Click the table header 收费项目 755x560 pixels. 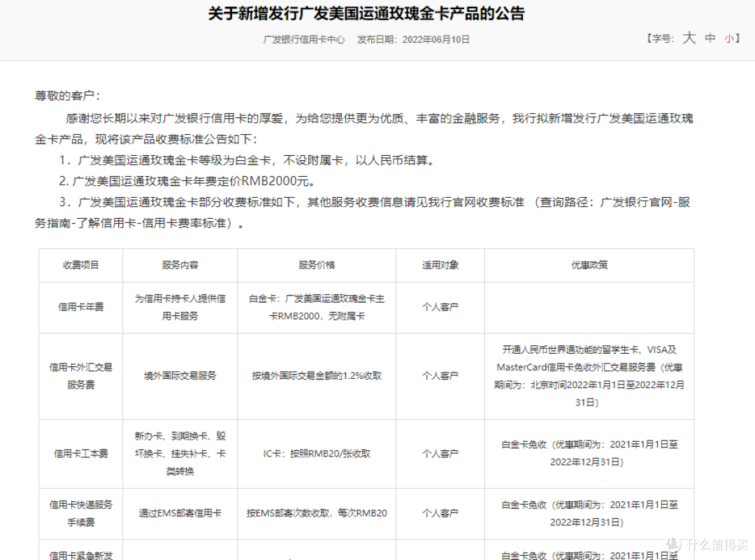(81, 265)
